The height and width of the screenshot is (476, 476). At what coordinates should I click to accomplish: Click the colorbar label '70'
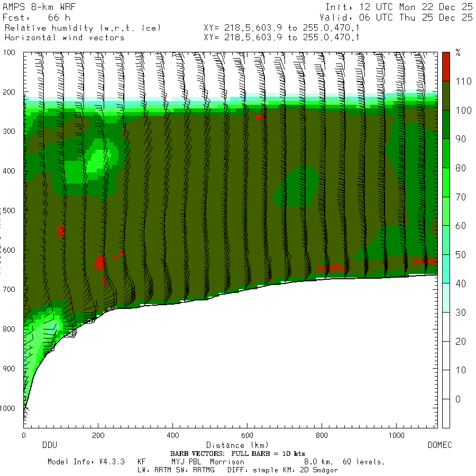461,197
